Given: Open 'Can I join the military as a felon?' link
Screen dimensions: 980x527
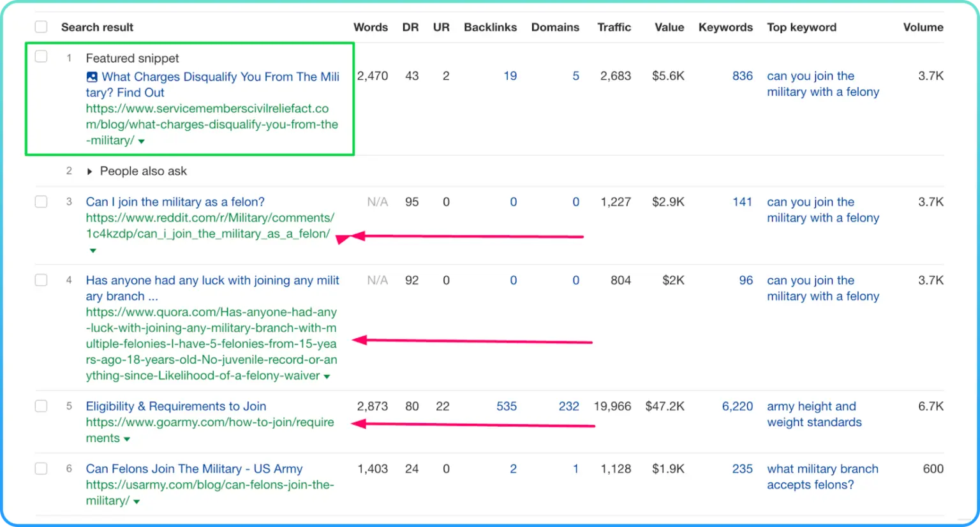Looking at the screenshot, I should click(x=175, y=202).
